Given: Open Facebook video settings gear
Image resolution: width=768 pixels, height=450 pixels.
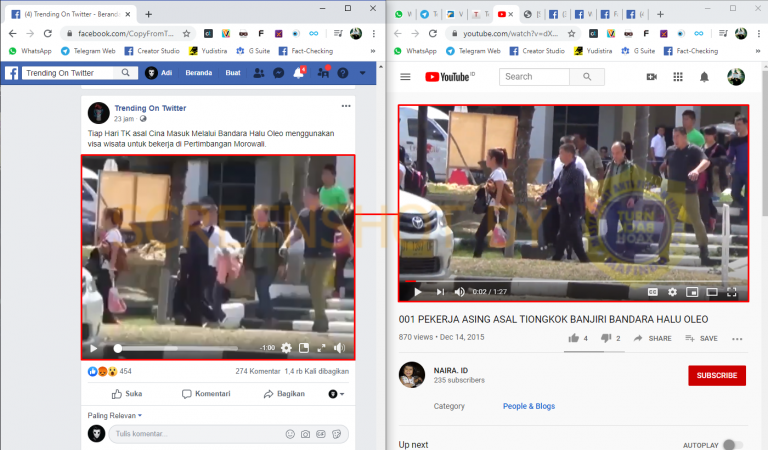Looking at the screenshot, I should pos(287,348).
